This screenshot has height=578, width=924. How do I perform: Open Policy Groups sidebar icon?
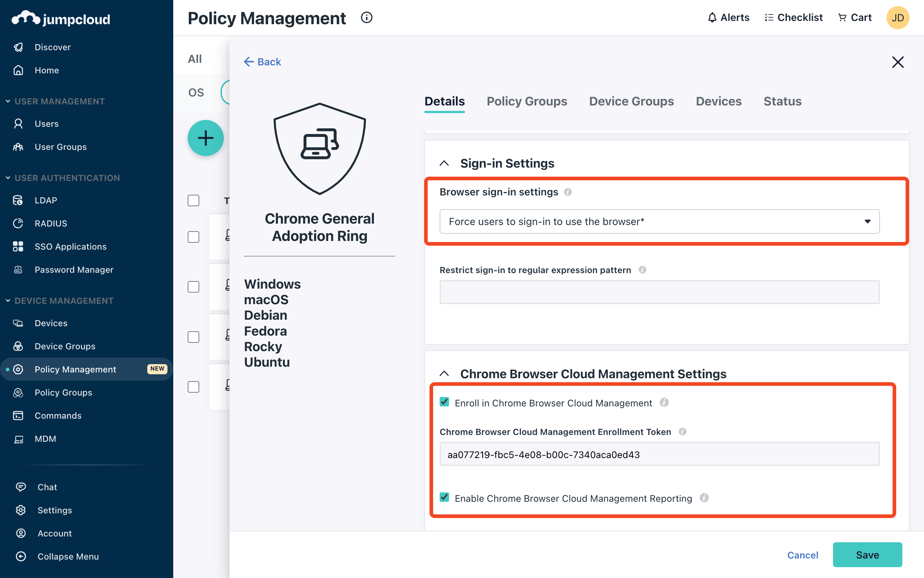(x=18, y=393)
